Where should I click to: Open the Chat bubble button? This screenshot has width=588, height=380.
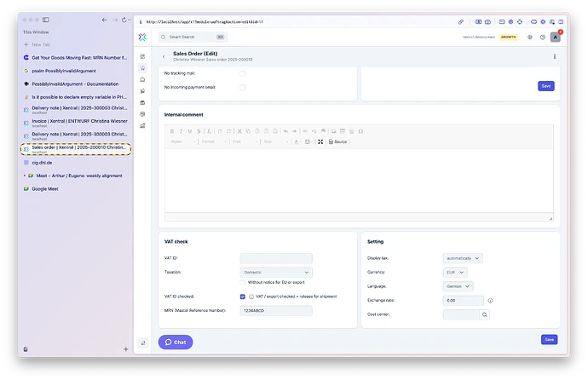point(176,343)
